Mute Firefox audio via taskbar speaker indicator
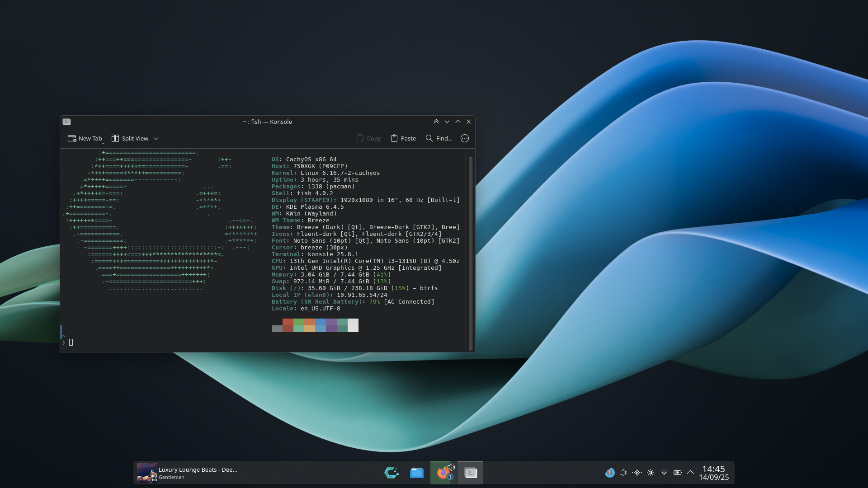The image size is (868, 488). pos(451,467)
